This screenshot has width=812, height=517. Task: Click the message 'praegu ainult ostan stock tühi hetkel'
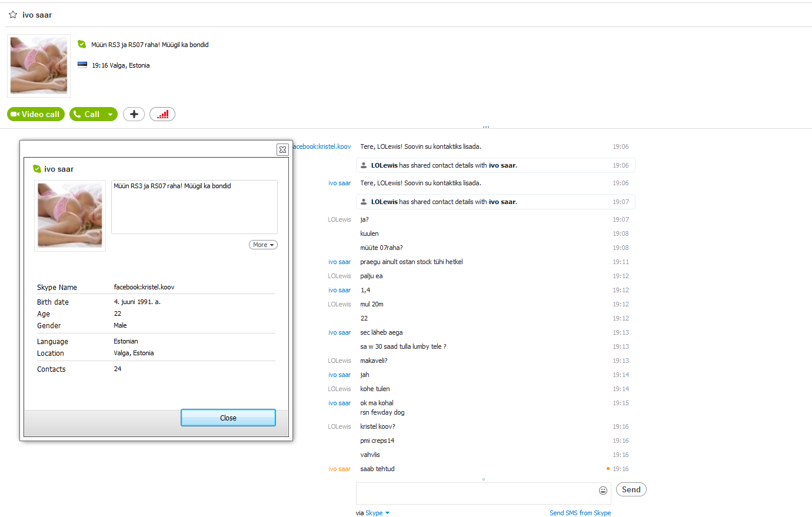point(411,262)
